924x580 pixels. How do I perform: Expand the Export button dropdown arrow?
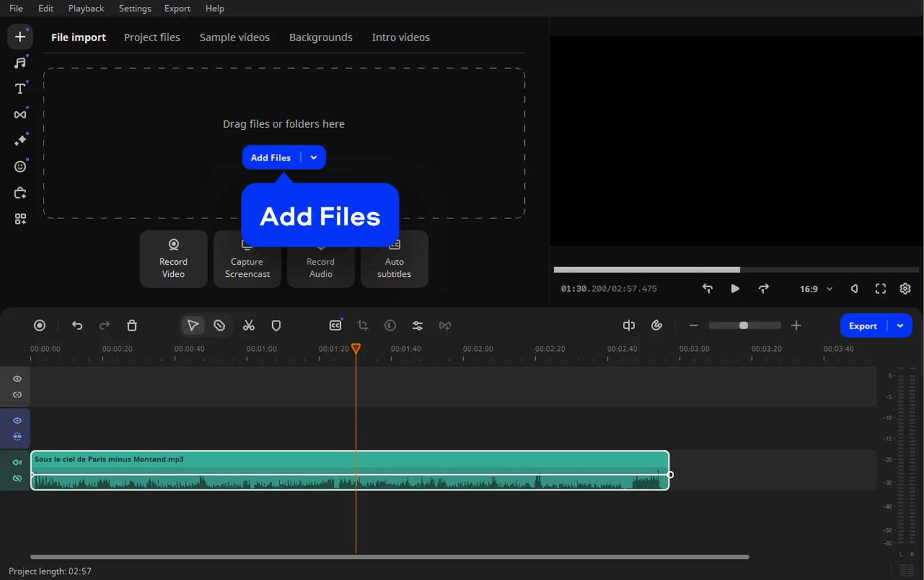pos(900,325)
